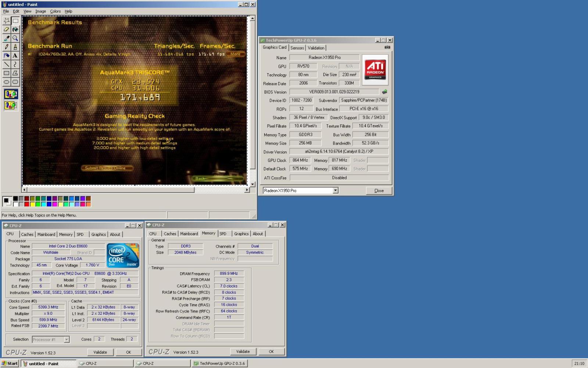Image resolution: width=588 pixels, height=368 pixels.
Task: Select the Rectangle shape tool
Action: [7, 74]
